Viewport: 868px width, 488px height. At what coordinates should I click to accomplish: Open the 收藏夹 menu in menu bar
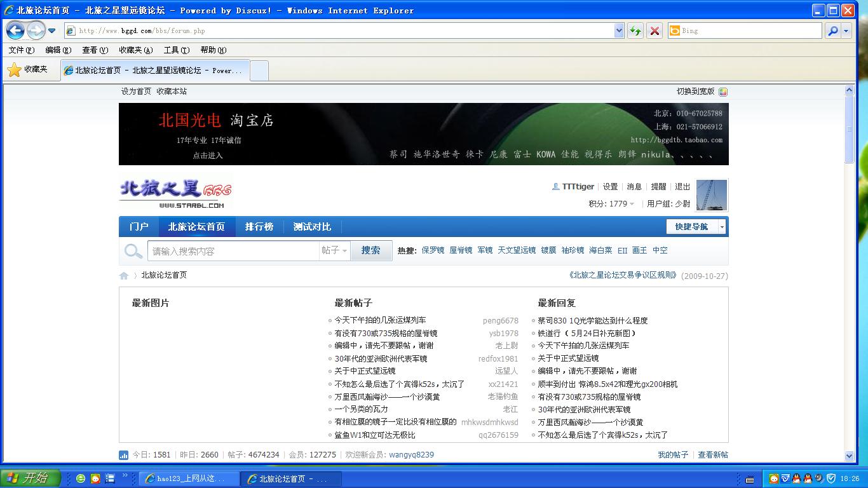[135, 50]
